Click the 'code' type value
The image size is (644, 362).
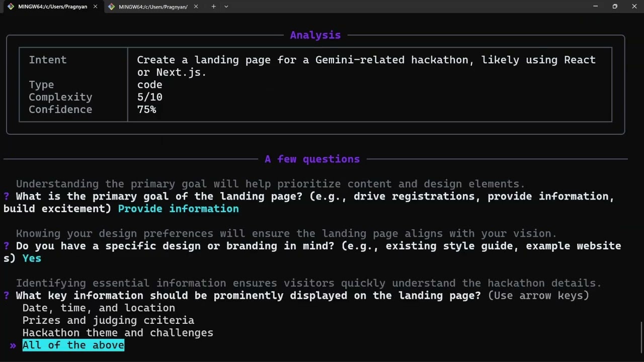point(149,84)
